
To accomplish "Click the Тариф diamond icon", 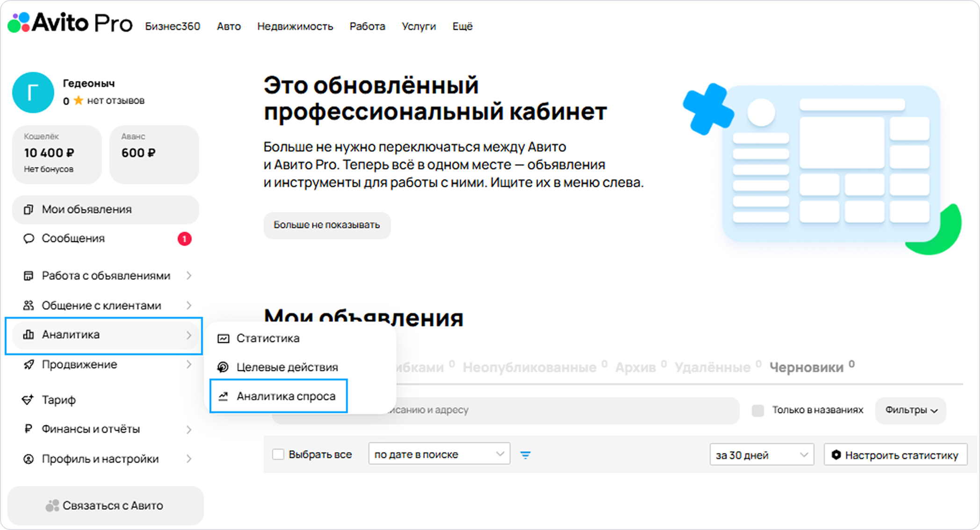I will click(x=28, y=400).
